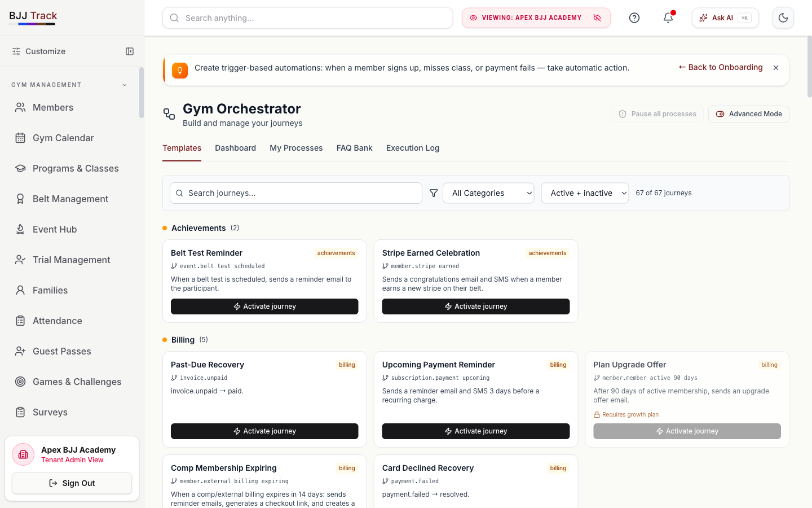
Task: Click the Sign Out button
Action: coord(72,483)
